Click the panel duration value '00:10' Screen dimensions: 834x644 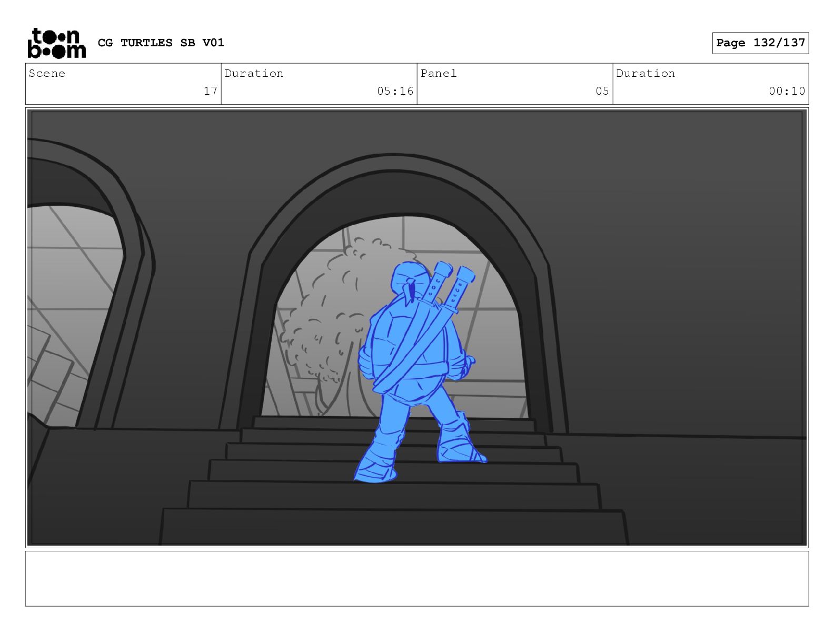(787, 91)
